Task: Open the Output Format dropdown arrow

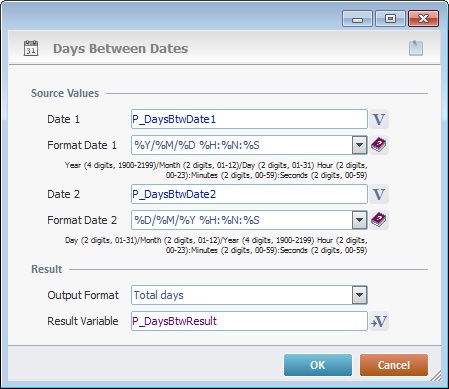Action: point(359,295)
